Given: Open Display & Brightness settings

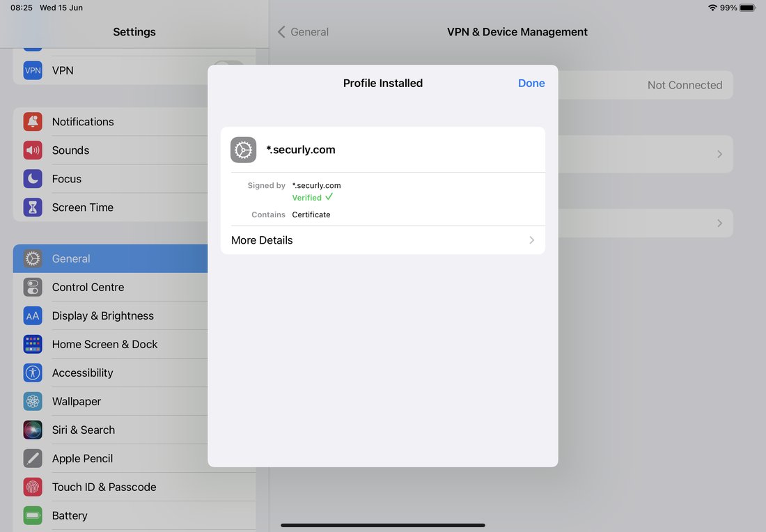Looking at the screenshot, I should 111,315.
